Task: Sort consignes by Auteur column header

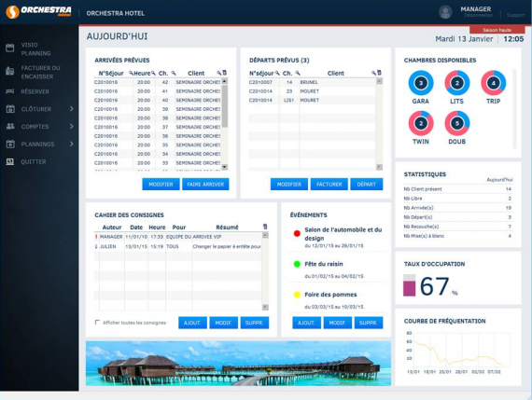Action: point(112,228)
